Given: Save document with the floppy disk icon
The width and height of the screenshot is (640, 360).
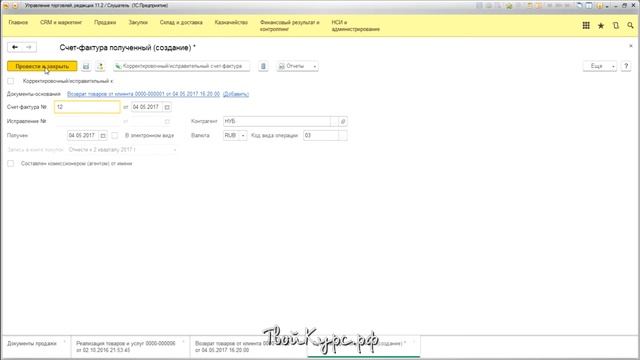Looking at the screenshot, I should point(86,66).
